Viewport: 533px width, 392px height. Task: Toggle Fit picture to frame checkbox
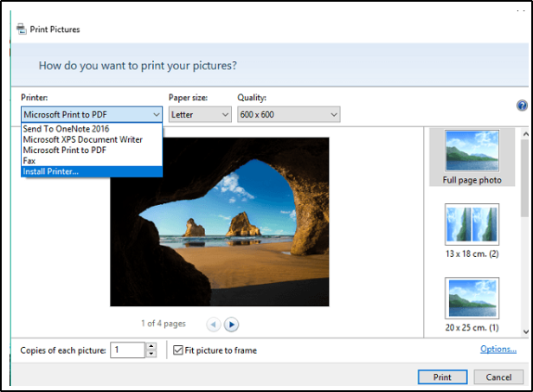[177, 350]
